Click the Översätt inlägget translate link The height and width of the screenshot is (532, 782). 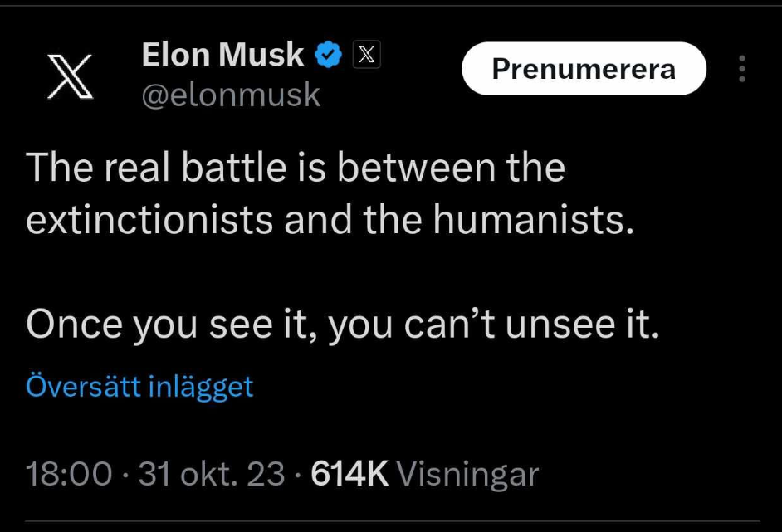[139, 386]
